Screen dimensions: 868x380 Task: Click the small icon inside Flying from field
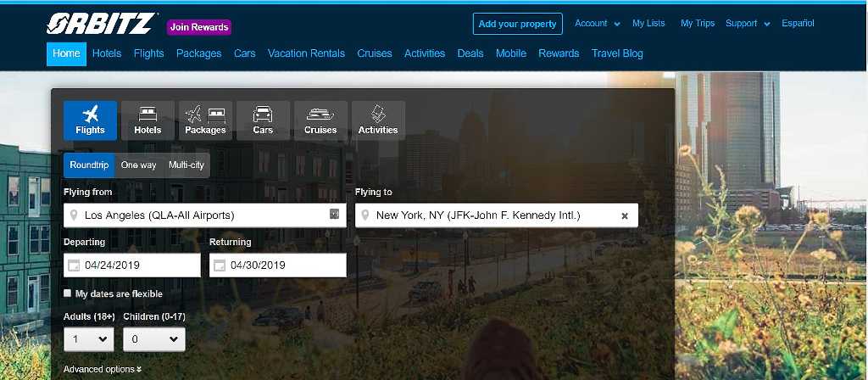click(x=334, y=214)
